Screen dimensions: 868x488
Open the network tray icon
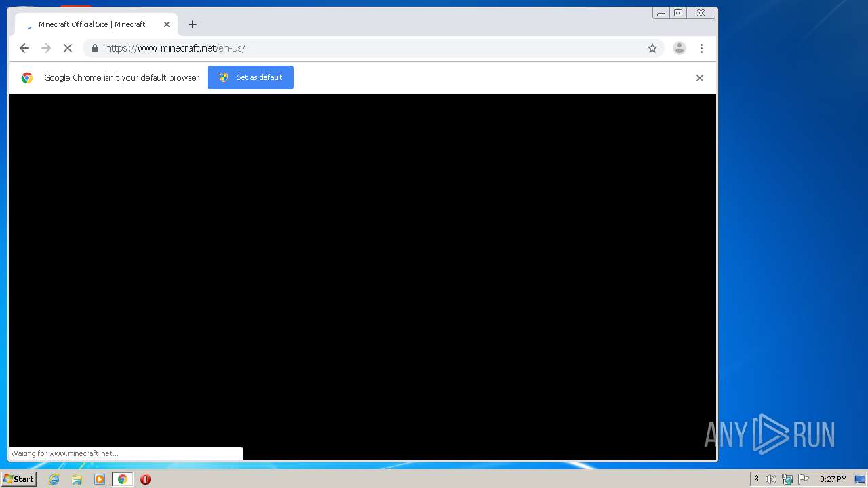(787, 479)
